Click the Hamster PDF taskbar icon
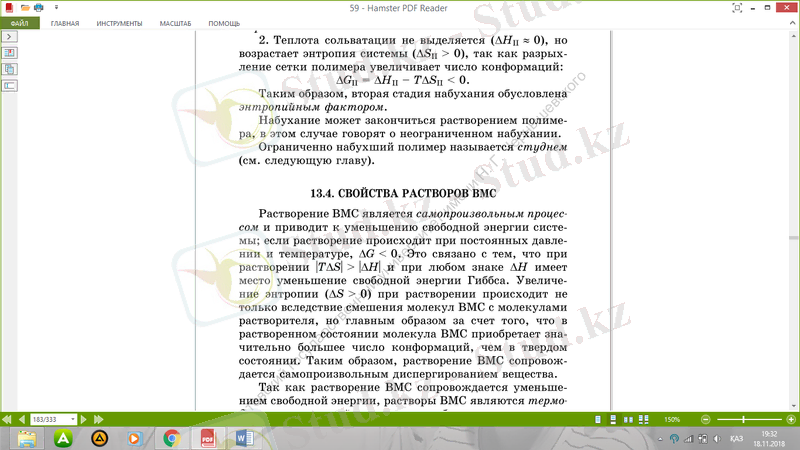Viewport: 800px width, 450px height. click(x=208, y=438)
